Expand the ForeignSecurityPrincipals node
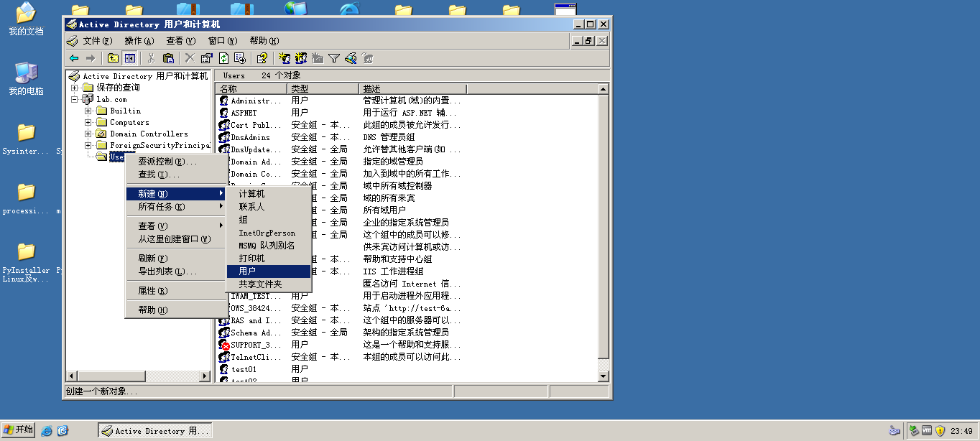980x441 pixels. click(88, 145)
